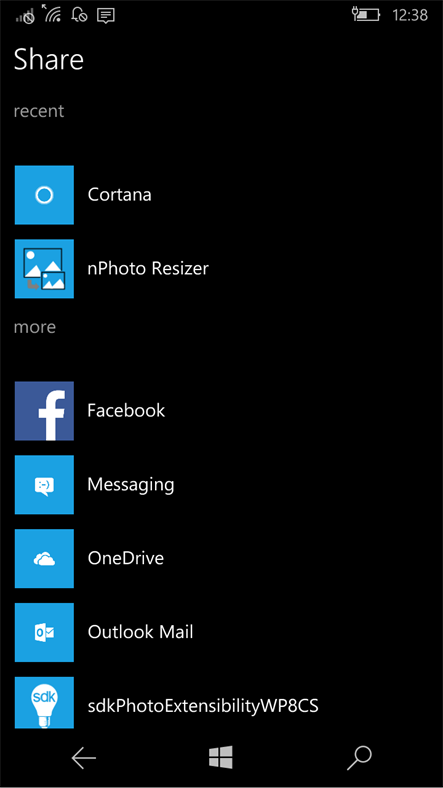Viewport: 443px width, 788px height.
Task: Share via the Outlook Mail label
Action: (x=141, y=632)
